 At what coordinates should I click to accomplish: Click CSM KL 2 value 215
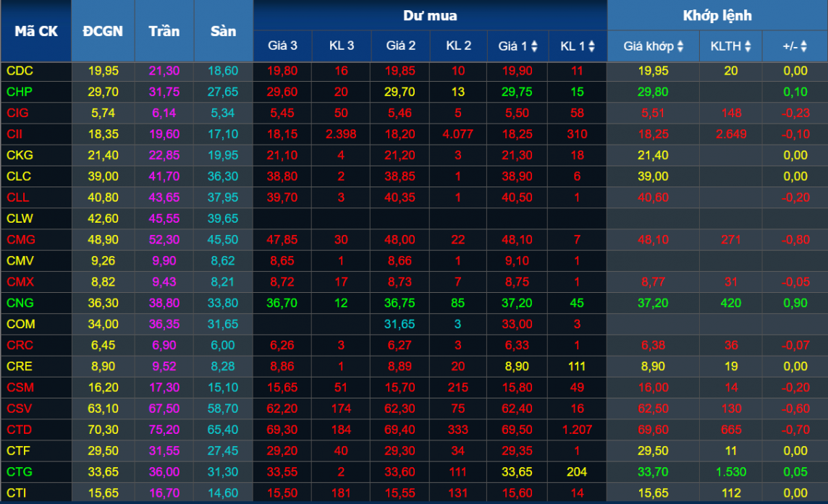tap(458, 388)
